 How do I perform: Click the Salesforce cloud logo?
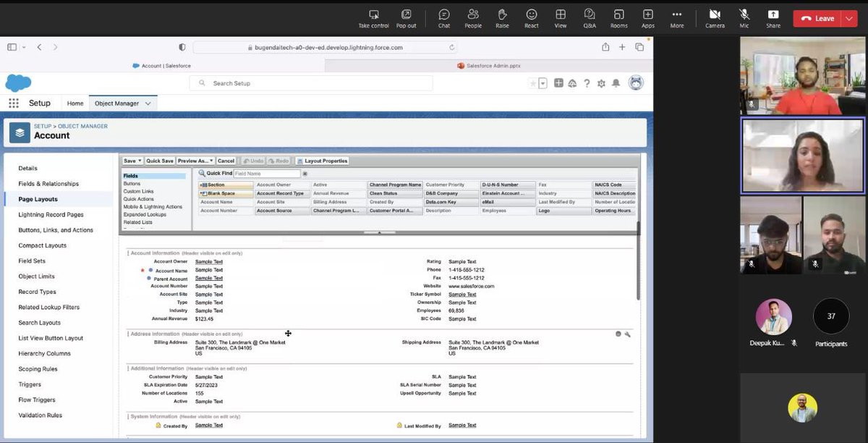click(18, 83)
